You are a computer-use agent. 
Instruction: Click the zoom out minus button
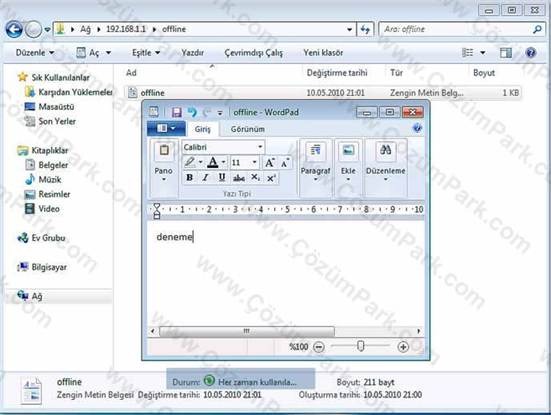tap(318, 347)
